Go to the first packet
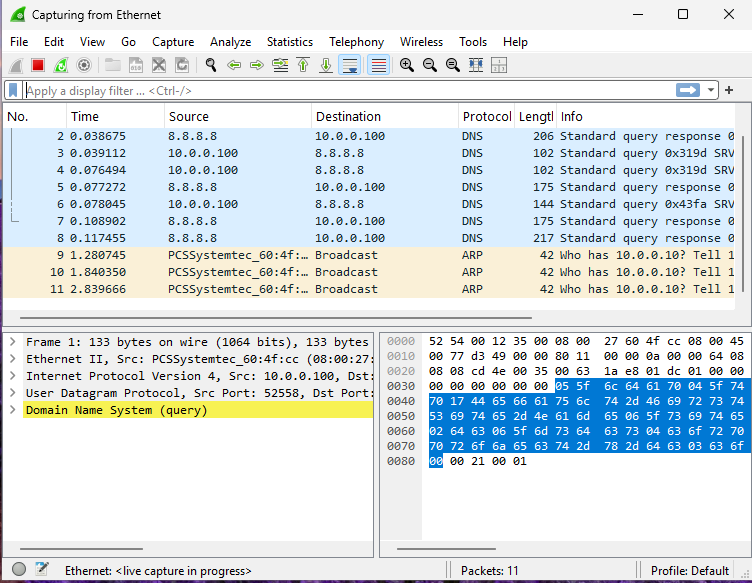 [x=302, y=65]
